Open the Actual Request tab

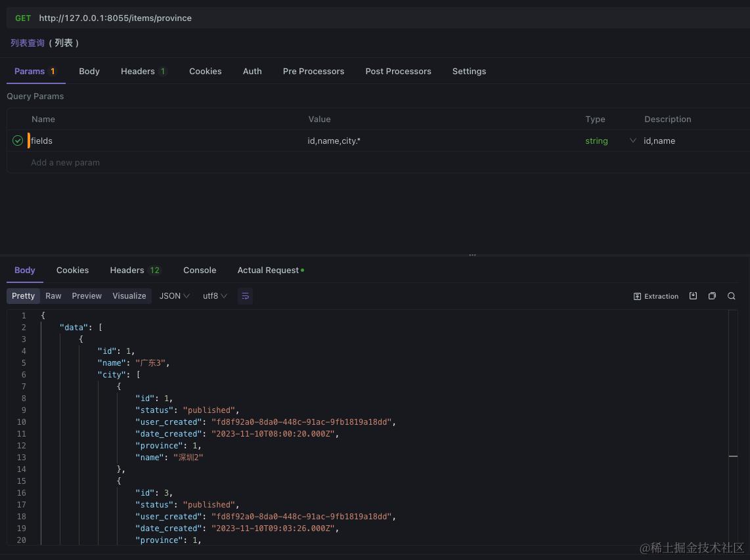267,270
